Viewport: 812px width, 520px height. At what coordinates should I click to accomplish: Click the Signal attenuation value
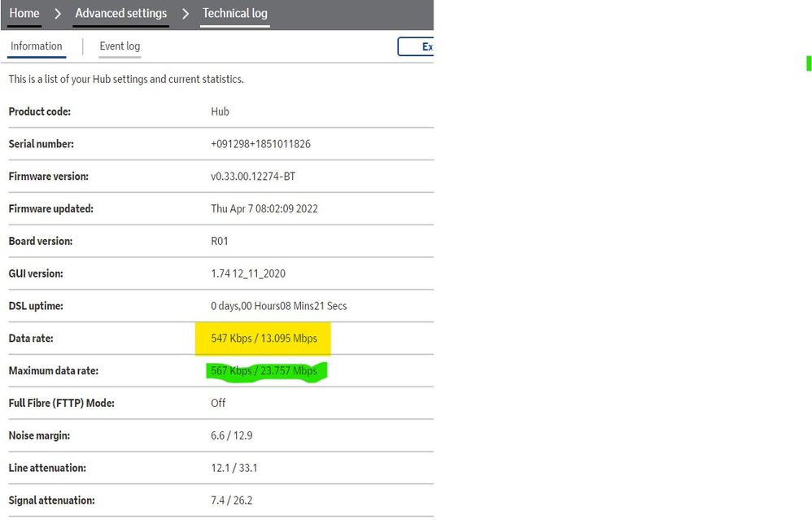[x=234, y=500]
